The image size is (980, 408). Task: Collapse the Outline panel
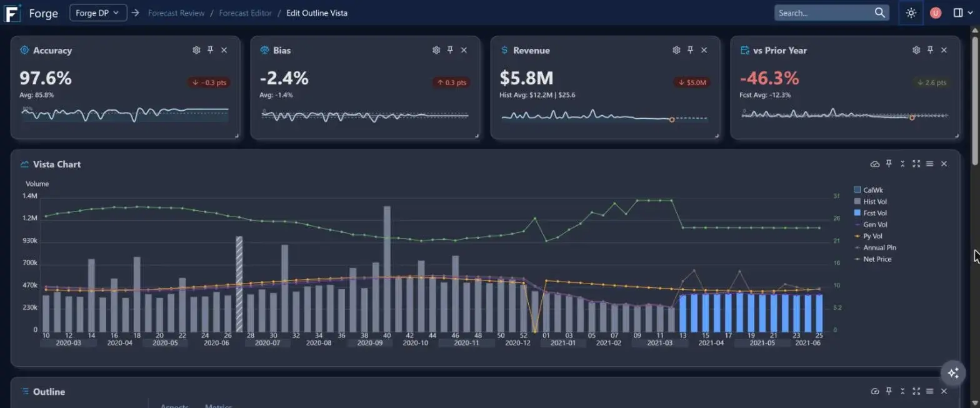click(x=902, y=391)
